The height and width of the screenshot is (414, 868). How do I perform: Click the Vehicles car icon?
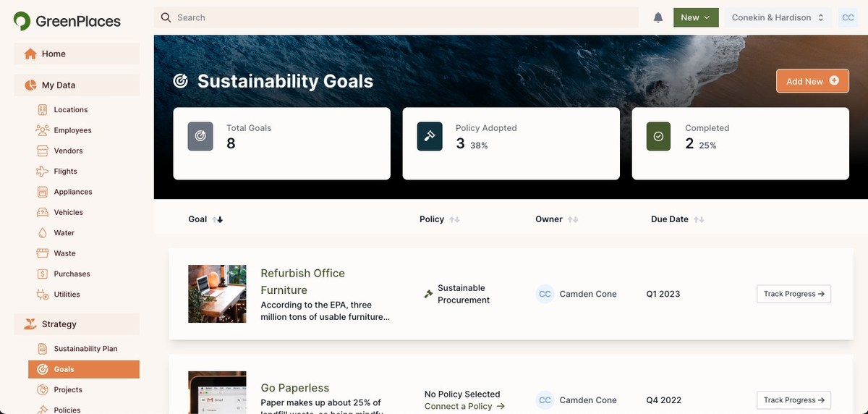pos(42,212)
